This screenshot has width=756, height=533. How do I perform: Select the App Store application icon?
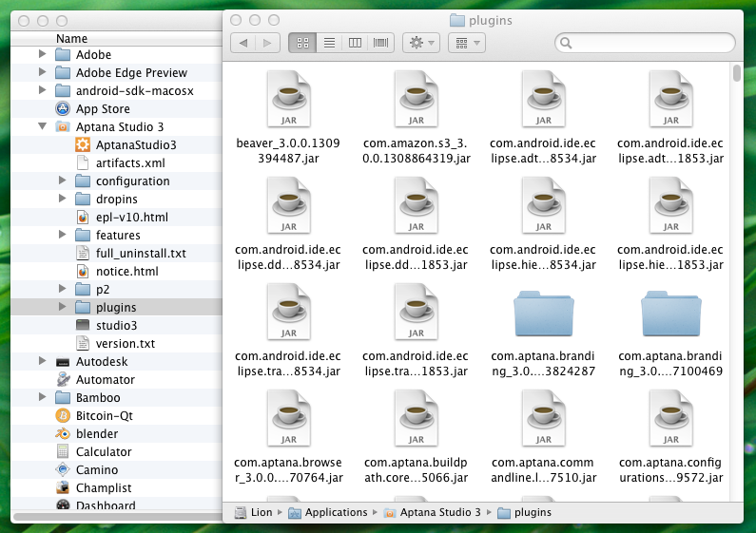point(63,108)
